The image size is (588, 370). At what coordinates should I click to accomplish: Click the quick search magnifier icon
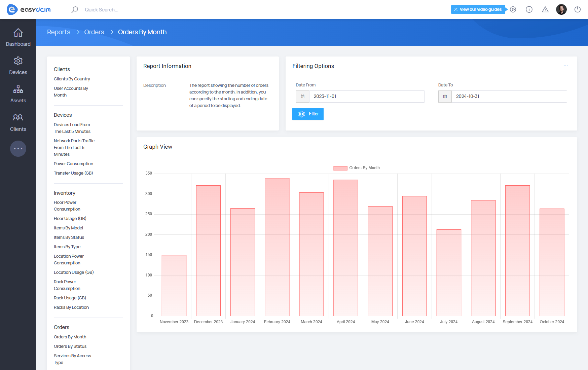[75, 9]
